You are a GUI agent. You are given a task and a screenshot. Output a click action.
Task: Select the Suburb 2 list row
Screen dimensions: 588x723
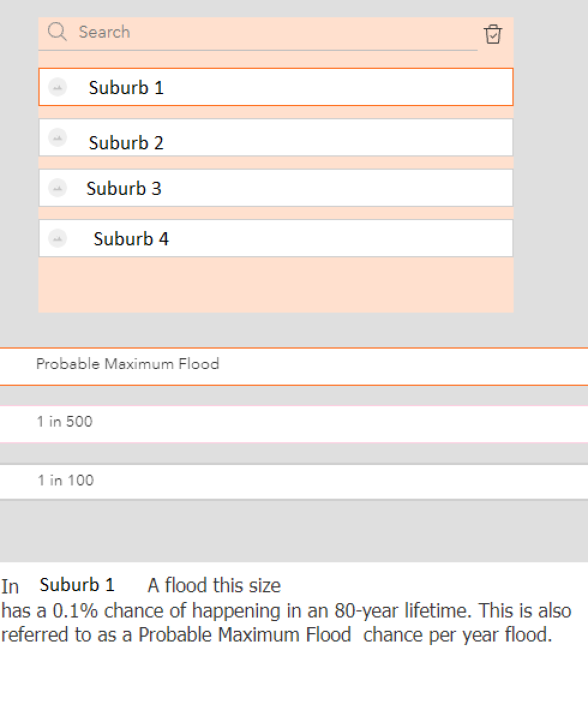276,137
